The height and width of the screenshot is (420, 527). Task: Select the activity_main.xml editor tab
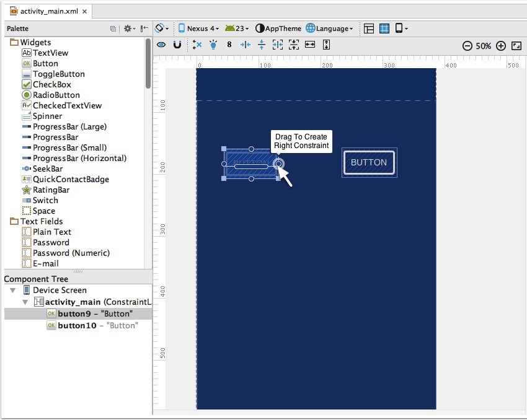tap(49, 11)
